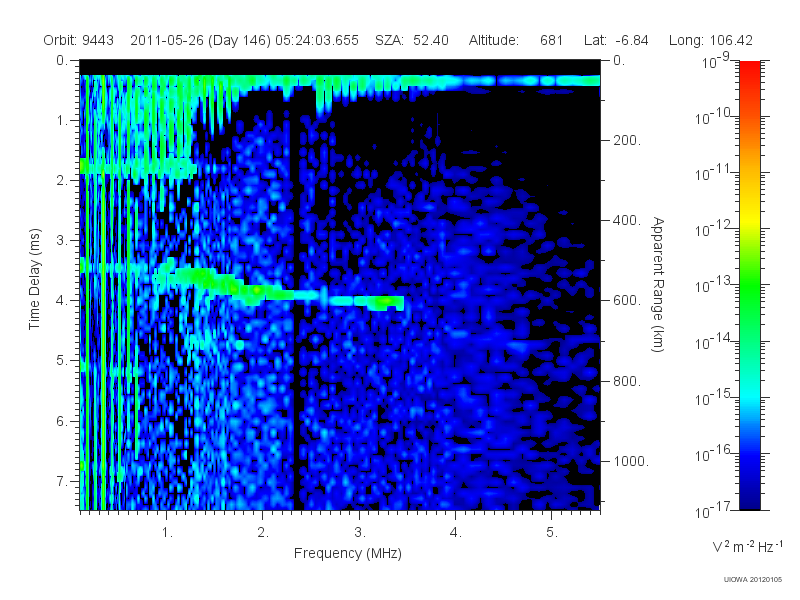Click the 10^-13 color scale label
The height and width of the screenshot is (600, 800).
coord(714,285)
